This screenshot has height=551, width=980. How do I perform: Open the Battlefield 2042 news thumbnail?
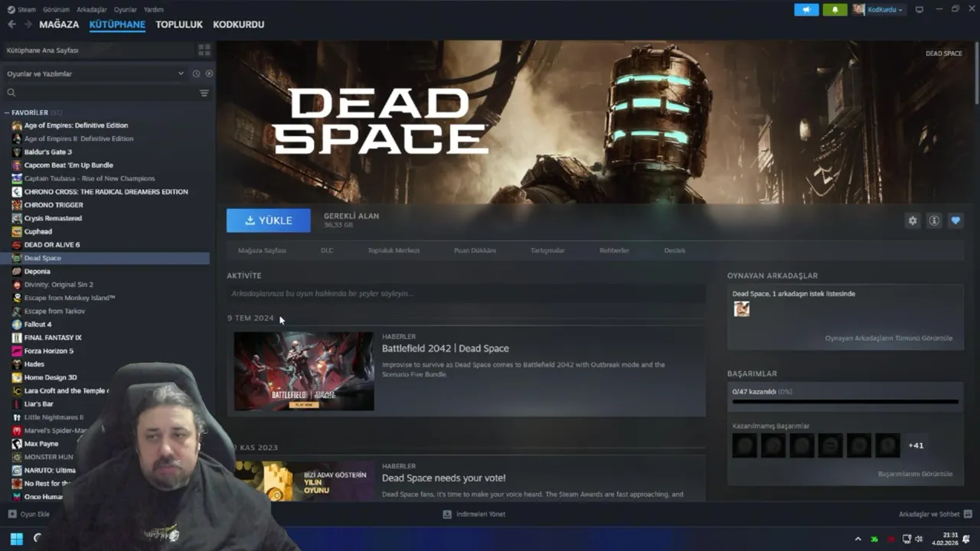[304, 371]
